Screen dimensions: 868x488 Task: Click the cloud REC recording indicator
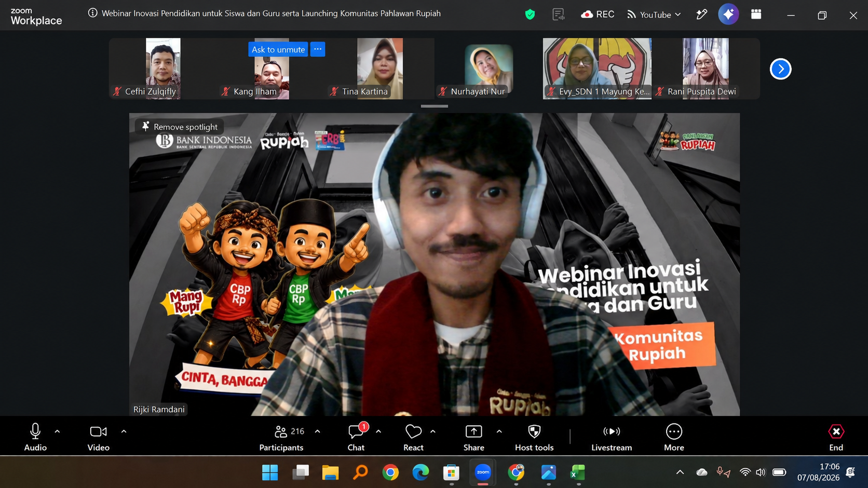(x=598, y=15)
